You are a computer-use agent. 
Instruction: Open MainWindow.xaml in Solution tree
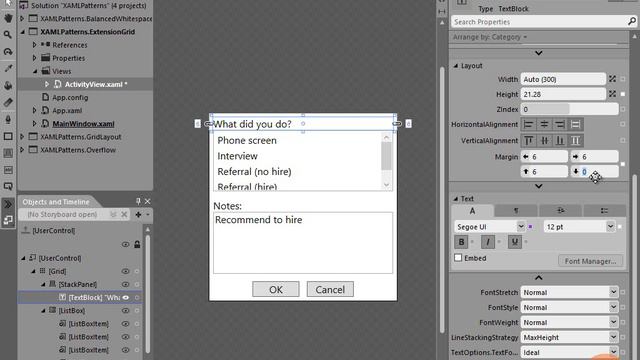pos(83,124)
